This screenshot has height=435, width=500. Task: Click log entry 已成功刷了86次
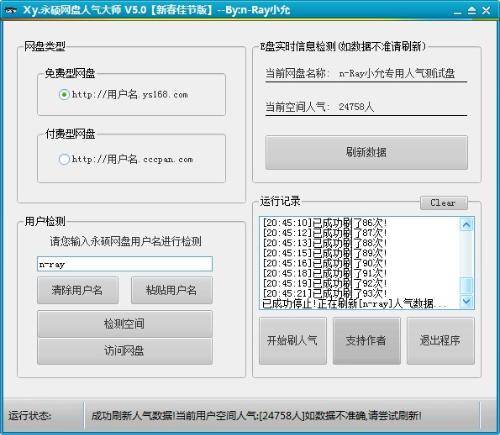pos(325,222)
